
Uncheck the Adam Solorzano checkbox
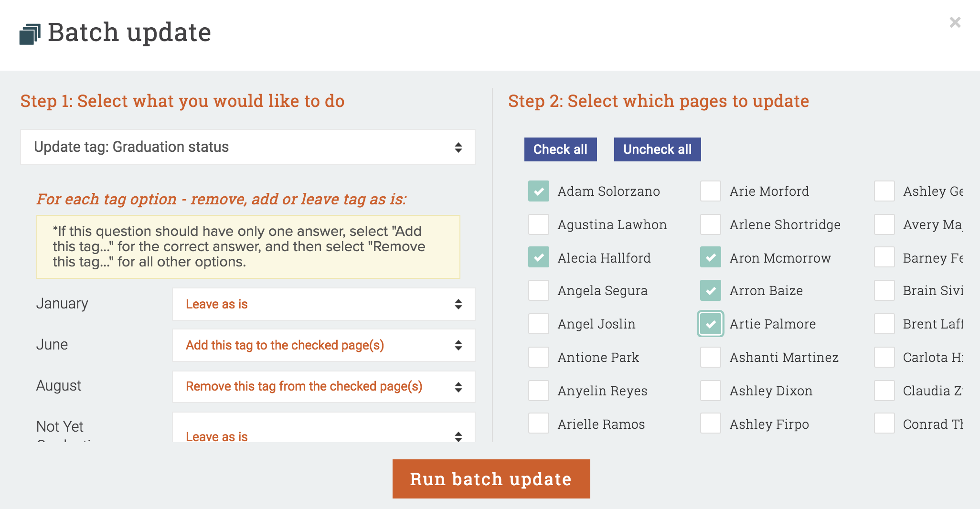tap(539, 191)
